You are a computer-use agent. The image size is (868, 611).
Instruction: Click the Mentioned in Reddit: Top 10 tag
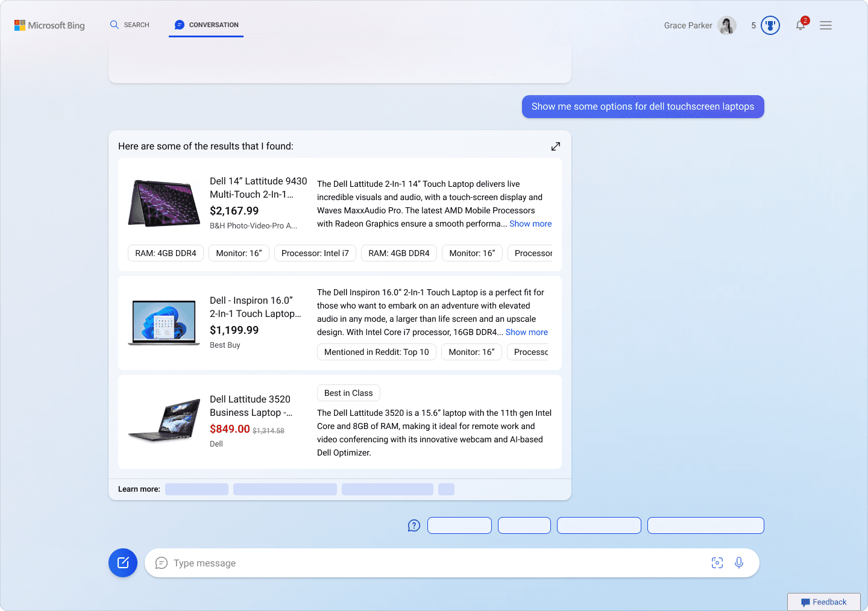(377, 352)
